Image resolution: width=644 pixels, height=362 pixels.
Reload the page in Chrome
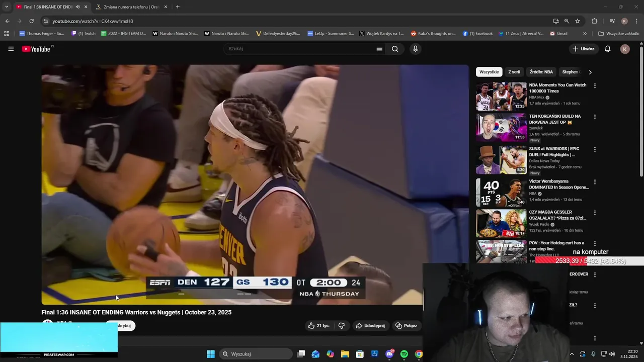(31, 21)
